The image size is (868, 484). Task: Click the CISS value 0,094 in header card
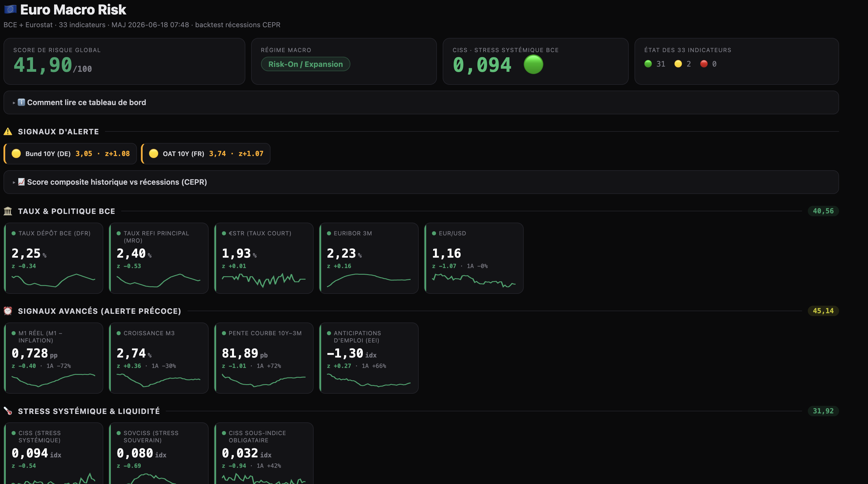tap(482, 65)
